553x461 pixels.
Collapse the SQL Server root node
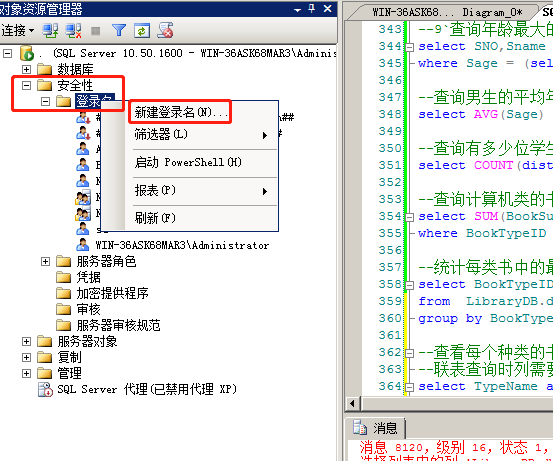(x=7, y=53)
